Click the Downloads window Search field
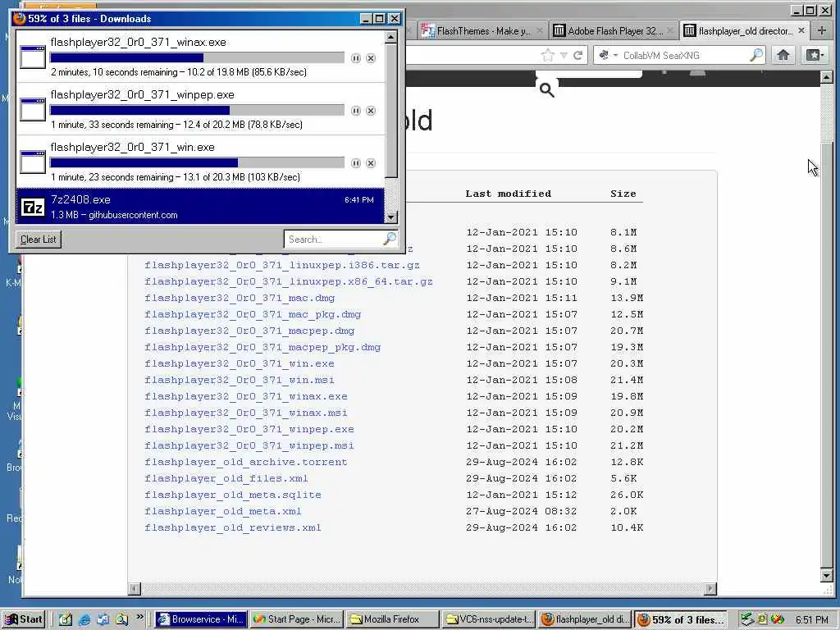The height and width of the screenshot is (630, 840). [x=335, y=239]
